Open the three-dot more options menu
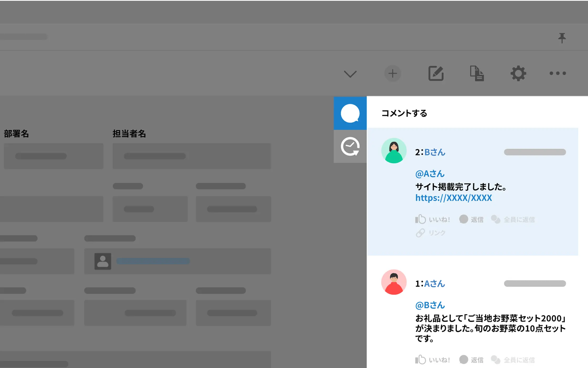 click(x=558, y=74)
